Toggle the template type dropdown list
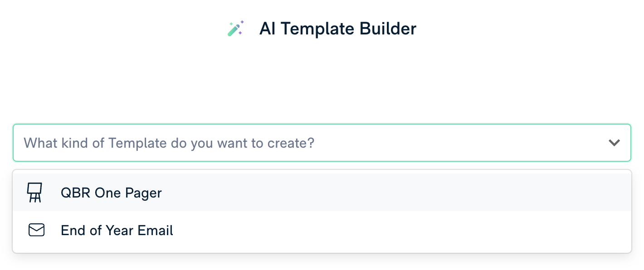This screenshot has width=644, height=270. [x=614, y=143]
